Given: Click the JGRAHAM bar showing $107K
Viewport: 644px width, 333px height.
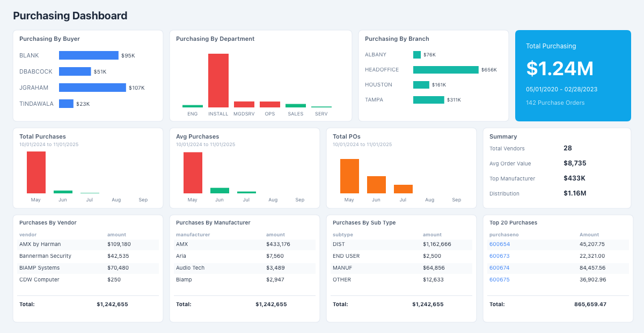Looking at the screenshot, I should point(92,88).
